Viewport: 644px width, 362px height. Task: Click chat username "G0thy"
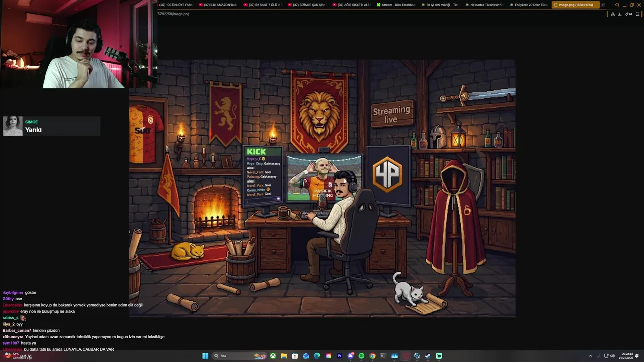[8, 299]
